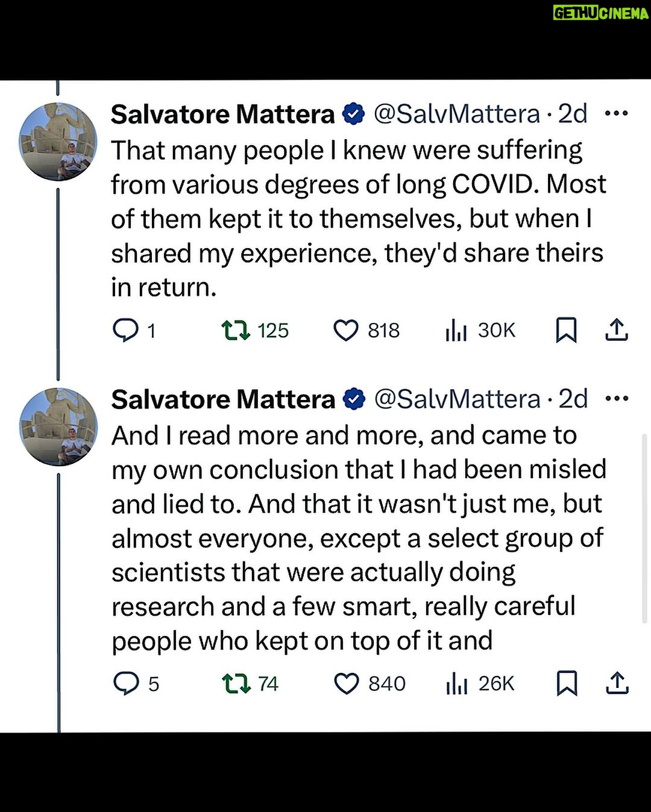
Task: Reply to the tweet with 5 comments
Action: (126, 684)
